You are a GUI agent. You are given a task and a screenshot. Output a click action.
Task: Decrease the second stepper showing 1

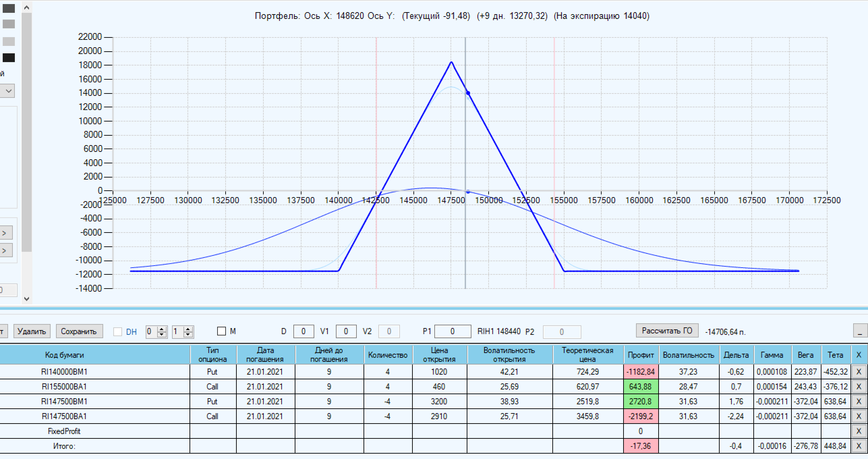coord(188,334)
